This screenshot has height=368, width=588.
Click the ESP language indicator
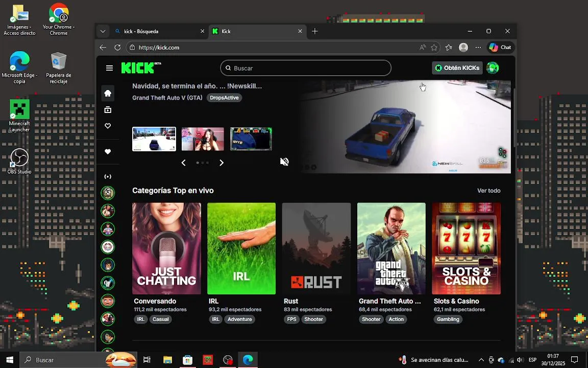click(x=532, y=360)
